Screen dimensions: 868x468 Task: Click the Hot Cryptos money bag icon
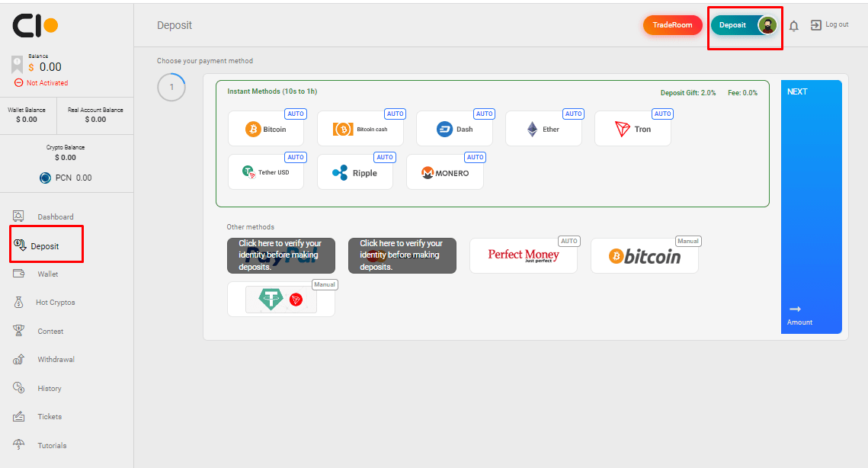tap(18, 302)
